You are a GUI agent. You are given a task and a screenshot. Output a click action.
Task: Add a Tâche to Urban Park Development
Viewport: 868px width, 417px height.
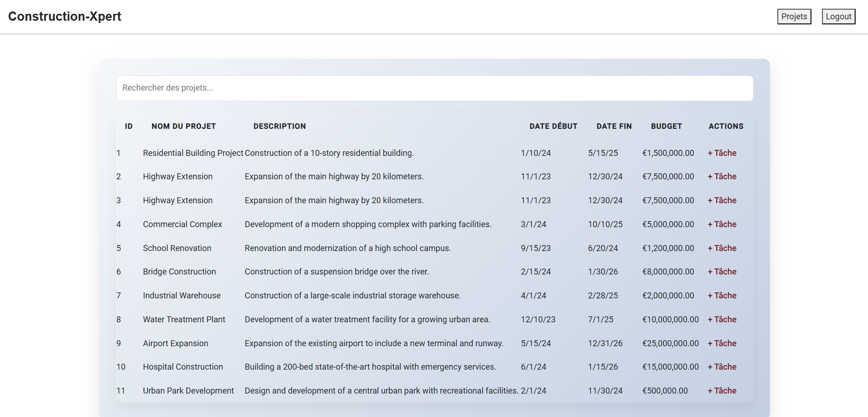point(722,391)
